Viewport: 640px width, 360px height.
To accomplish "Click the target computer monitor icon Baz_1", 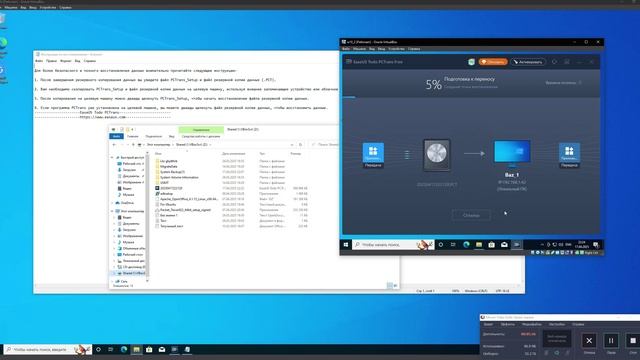I will (512, 153).
